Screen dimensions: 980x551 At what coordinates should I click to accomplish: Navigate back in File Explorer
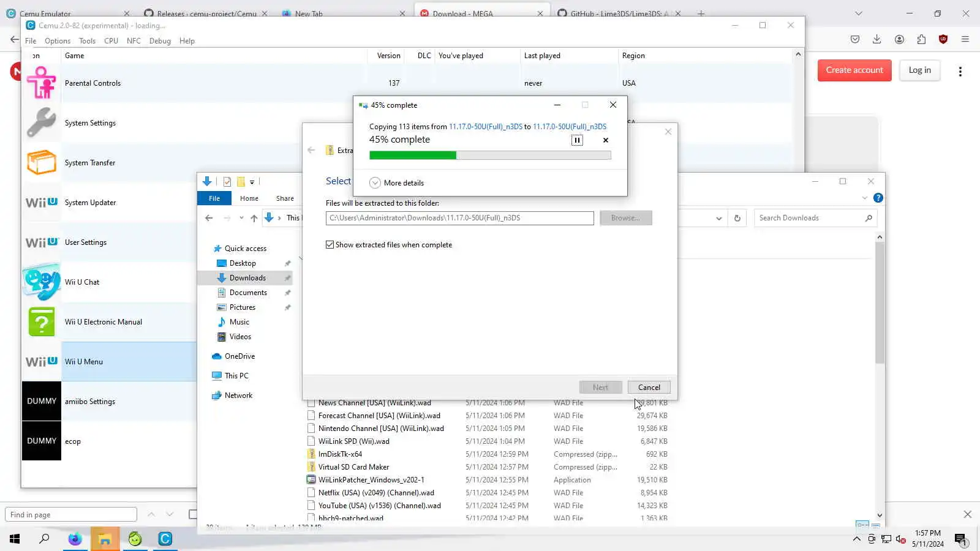pyautogui.click(x=209, y=218)
